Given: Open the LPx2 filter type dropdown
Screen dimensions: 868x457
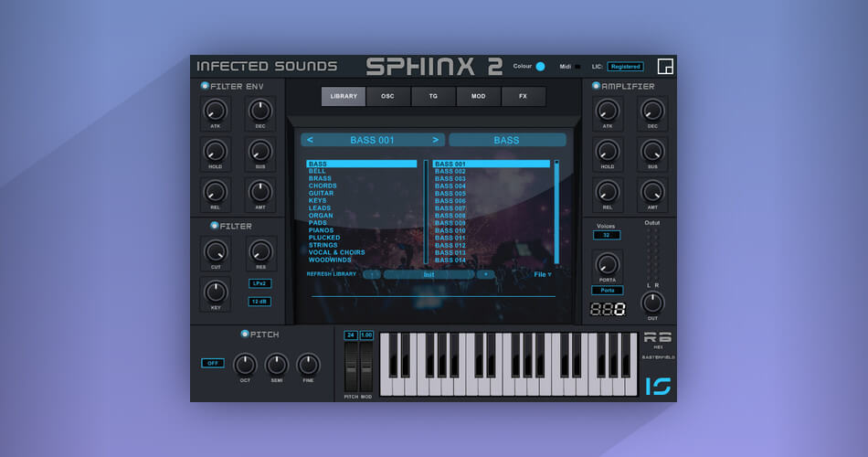Looking at the screenshot, I should click(259, 283).
